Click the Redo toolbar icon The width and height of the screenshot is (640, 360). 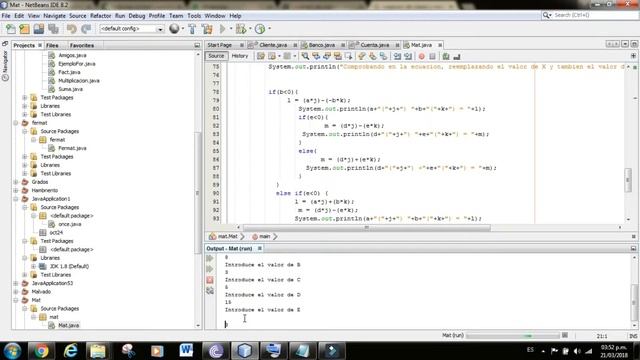coord(86,29)
